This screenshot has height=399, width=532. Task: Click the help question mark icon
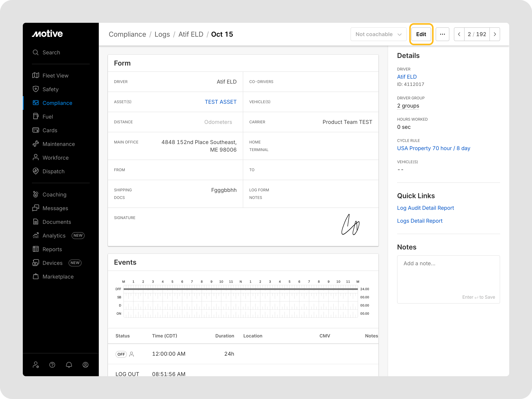(52, 365)
